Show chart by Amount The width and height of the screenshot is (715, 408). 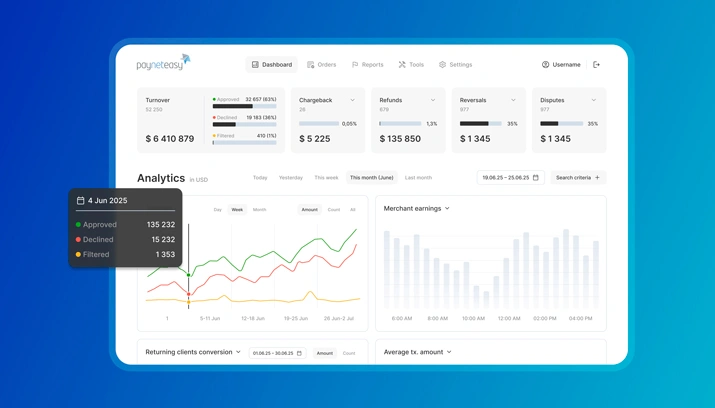[x=310, y=210]
